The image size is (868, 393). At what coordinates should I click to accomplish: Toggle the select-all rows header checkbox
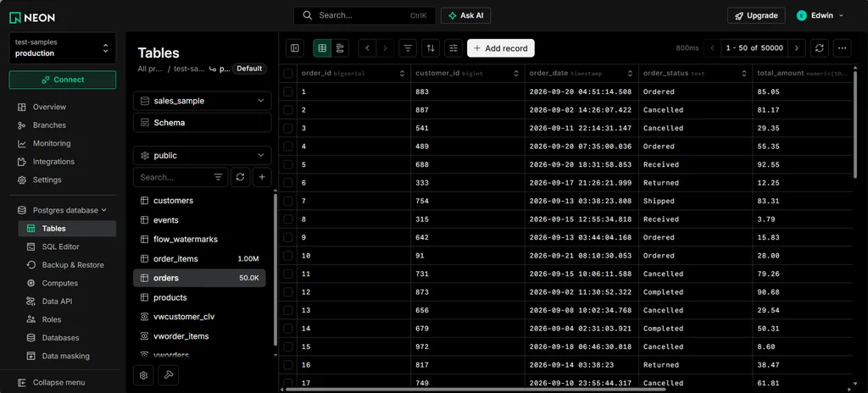coord(288,73)
